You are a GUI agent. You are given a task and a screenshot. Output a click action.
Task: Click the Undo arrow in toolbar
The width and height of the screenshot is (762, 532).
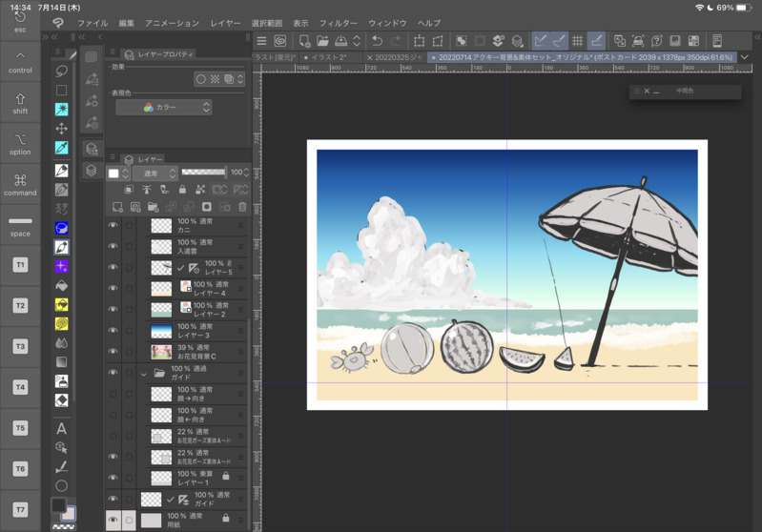pos(377,41)
